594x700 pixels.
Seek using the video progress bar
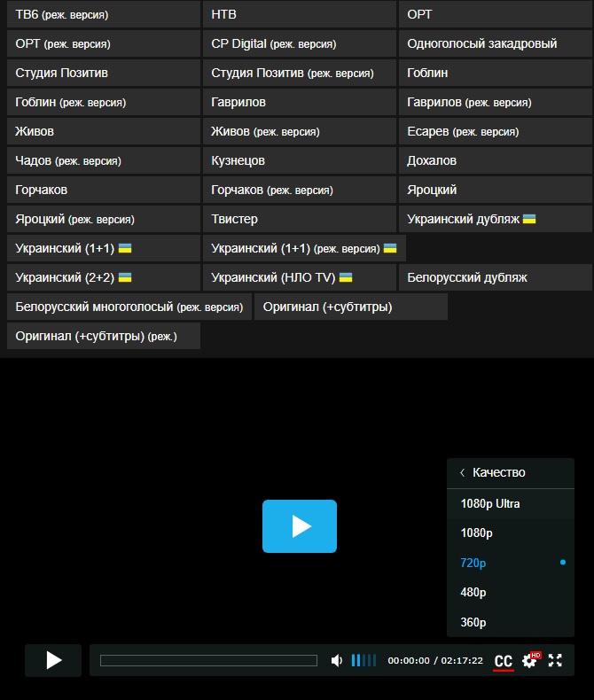(x=208, y=660)
